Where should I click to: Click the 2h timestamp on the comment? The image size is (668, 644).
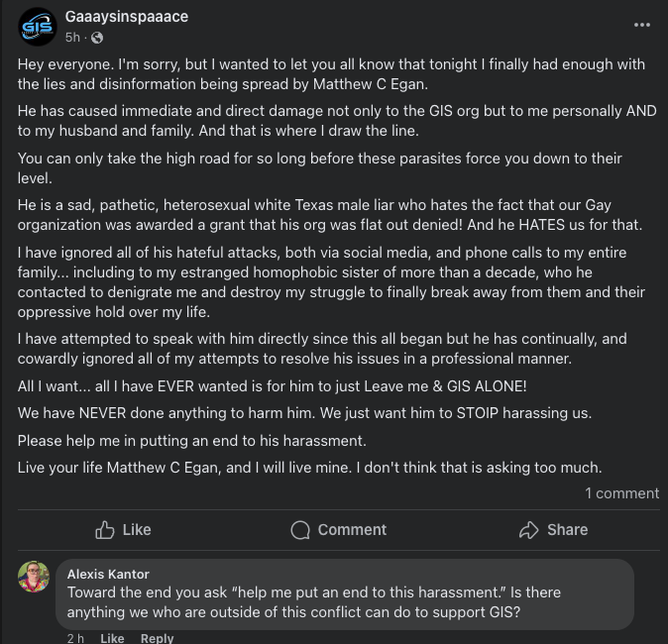click(x=75, y=638)
